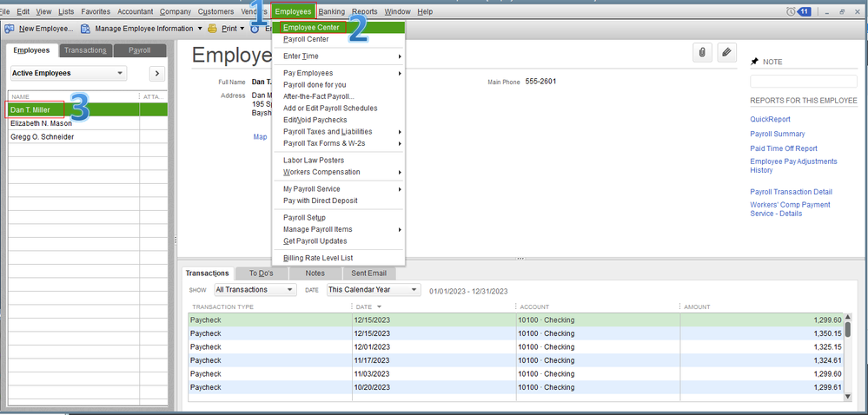This screenshot has width=868, height=415.
Task: Open the Employees menu
Action: coord(294,11)
